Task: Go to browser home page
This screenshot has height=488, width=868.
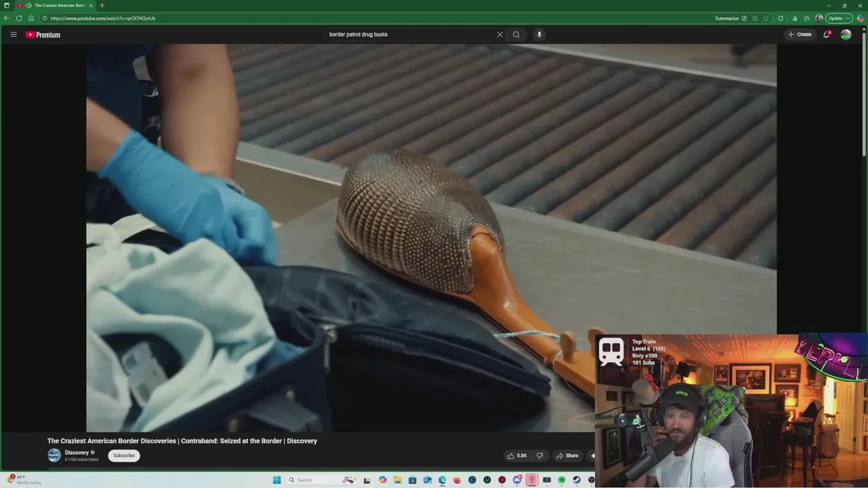Action: click(31, 18)
